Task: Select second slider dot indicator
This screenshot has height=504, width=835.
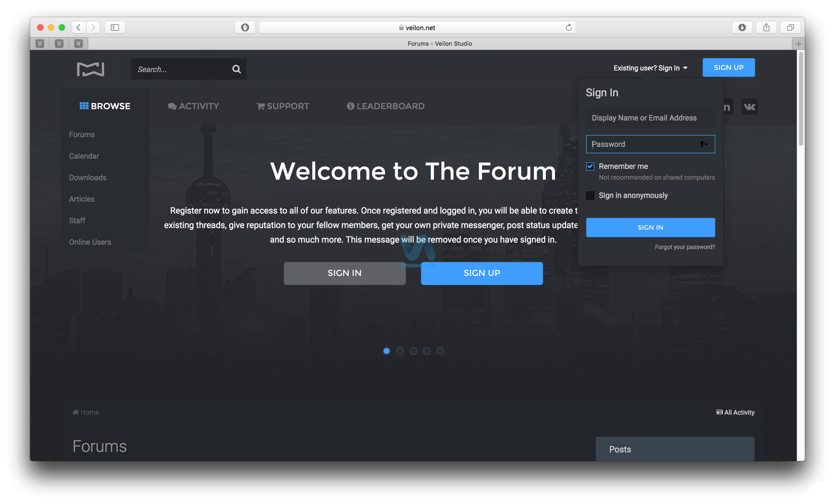Action: coord(400,351)
